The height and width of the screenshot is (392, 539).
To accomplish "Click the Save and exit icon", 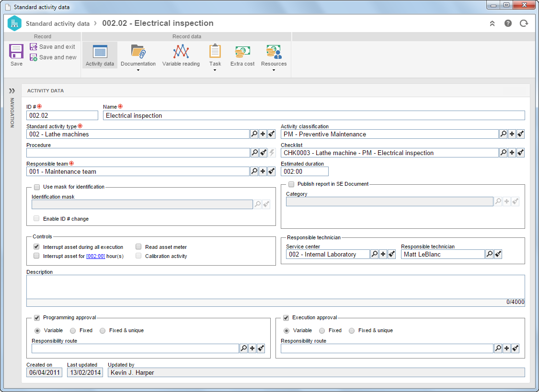I will (x=34, y=47).
